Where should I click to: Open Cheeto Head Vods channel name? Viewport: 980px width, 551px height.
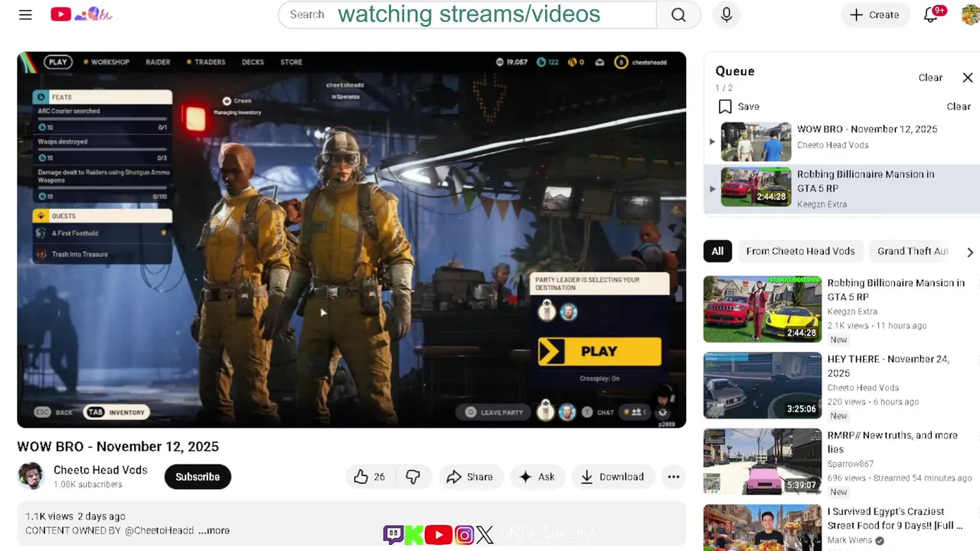pos(100,470)
